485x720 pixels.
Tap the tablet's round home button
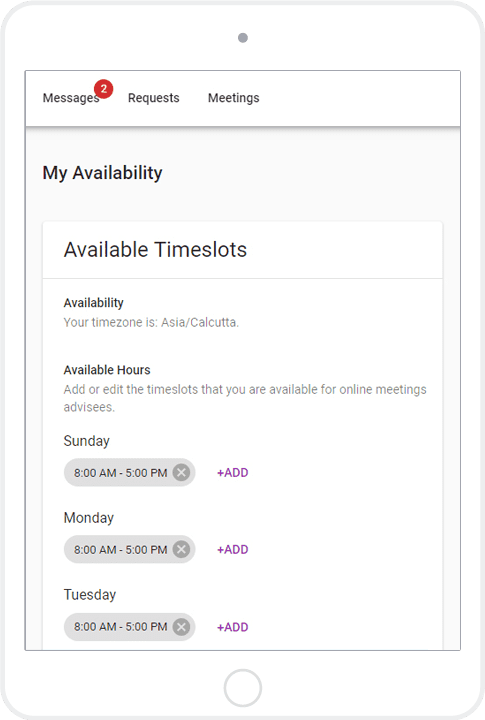click(x=243, y=688)
